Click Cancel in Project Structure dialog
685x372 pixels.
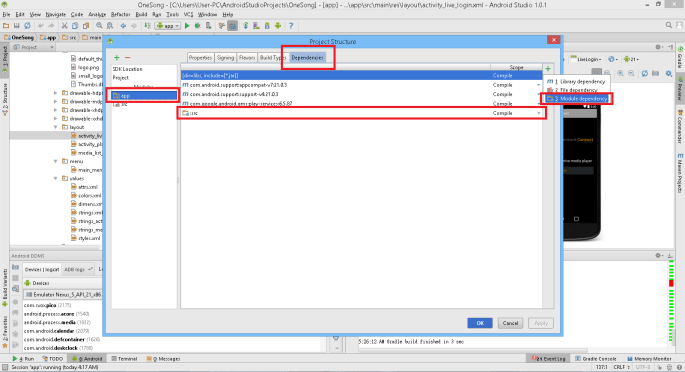tap(510, 323)
